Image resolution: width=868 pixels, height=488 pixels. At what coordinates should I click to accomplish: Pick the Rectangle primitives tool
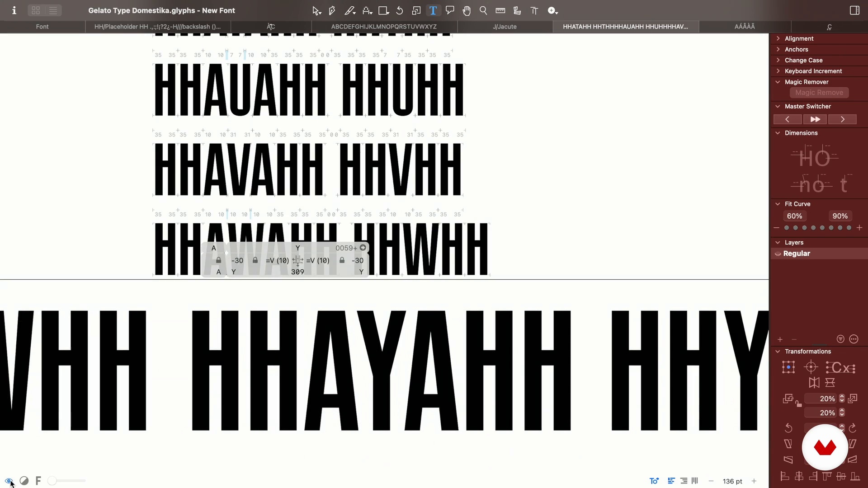[x=384, y=10]
